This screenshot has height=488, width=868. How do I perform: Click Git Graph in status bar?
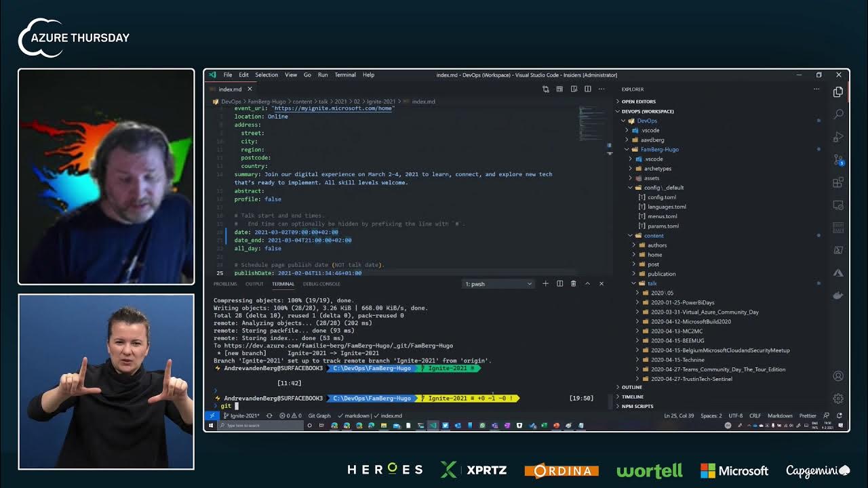(319, 415)
